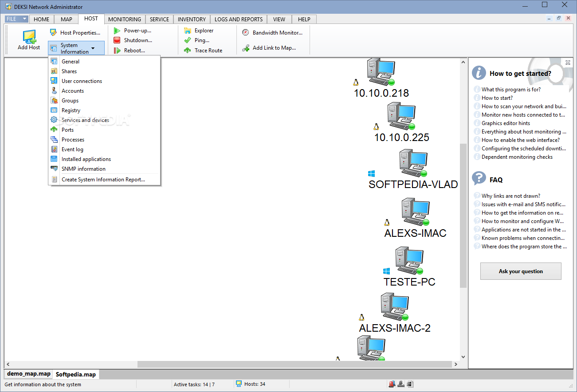Switch to the demo_map.map tab
Viewport: 577px width, 392px height.
click(29, 374)
